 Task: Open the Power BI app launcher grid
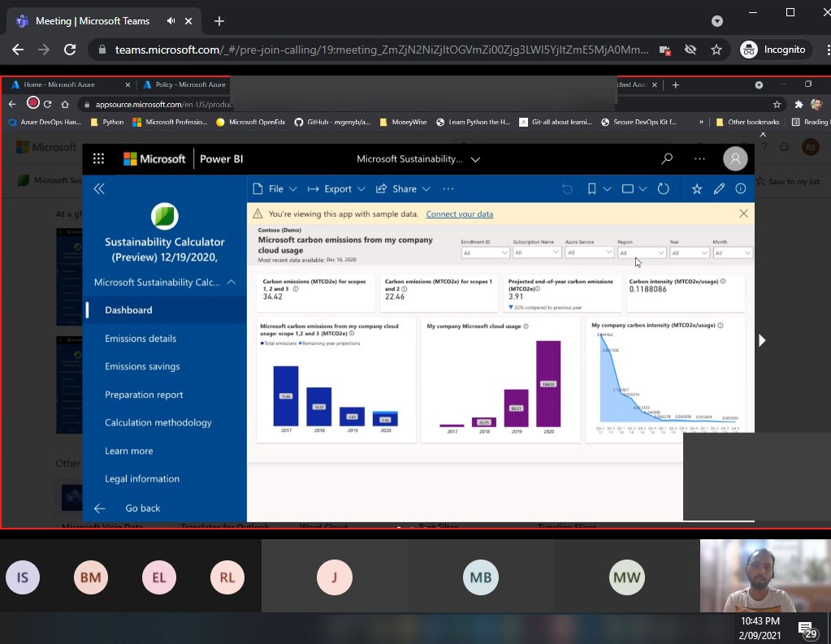(x=98, y=158)
